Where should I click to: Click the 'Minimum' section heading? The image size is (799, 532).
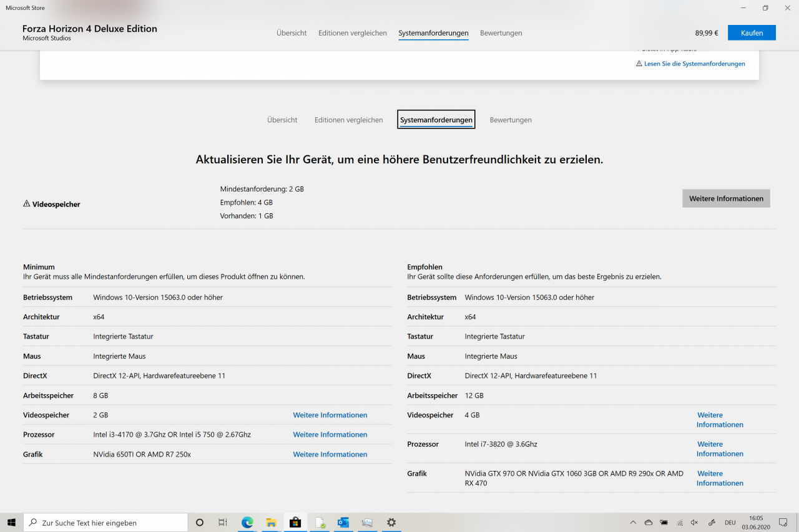[x=39, y=267]
